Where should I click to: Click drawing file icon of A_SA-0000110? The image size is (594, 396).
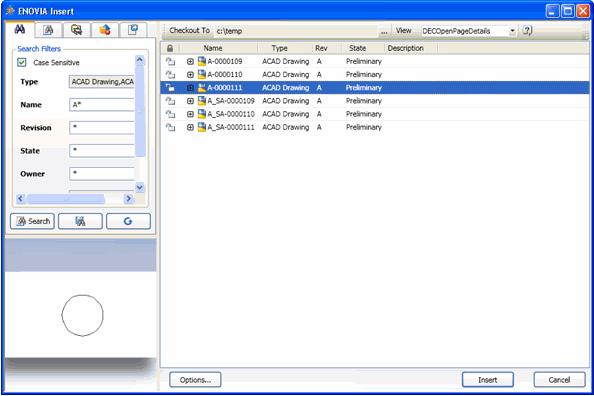pyautogui.click(x=202, y=114)
